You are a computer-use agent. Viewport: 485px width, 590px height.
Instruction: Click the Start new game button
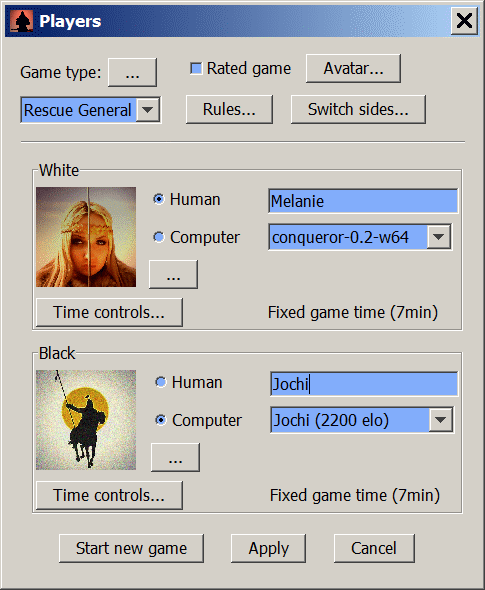[131, 548]
